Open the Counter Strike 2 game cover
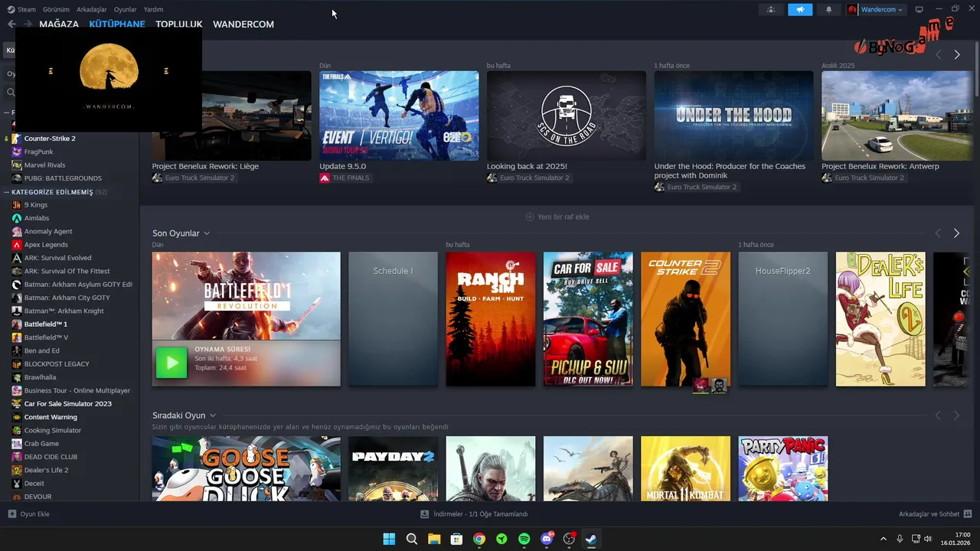The image size is (980, 551). 685,319
